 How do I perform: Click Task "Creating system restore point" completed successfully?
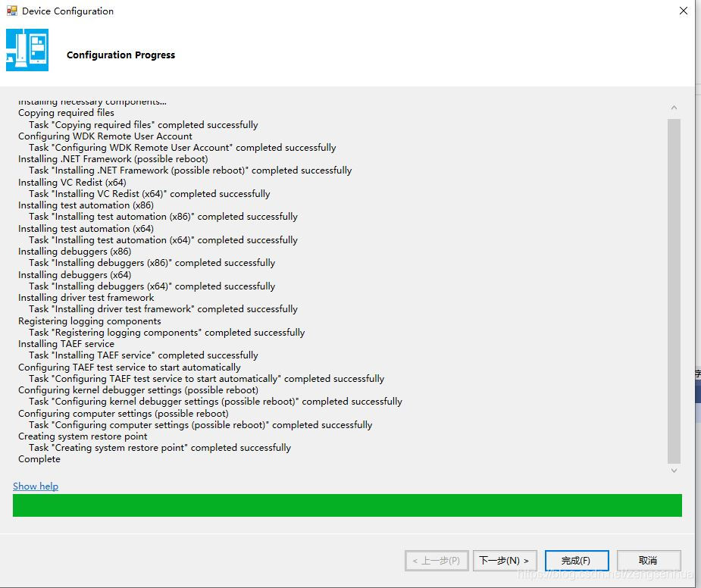[160, 448]
